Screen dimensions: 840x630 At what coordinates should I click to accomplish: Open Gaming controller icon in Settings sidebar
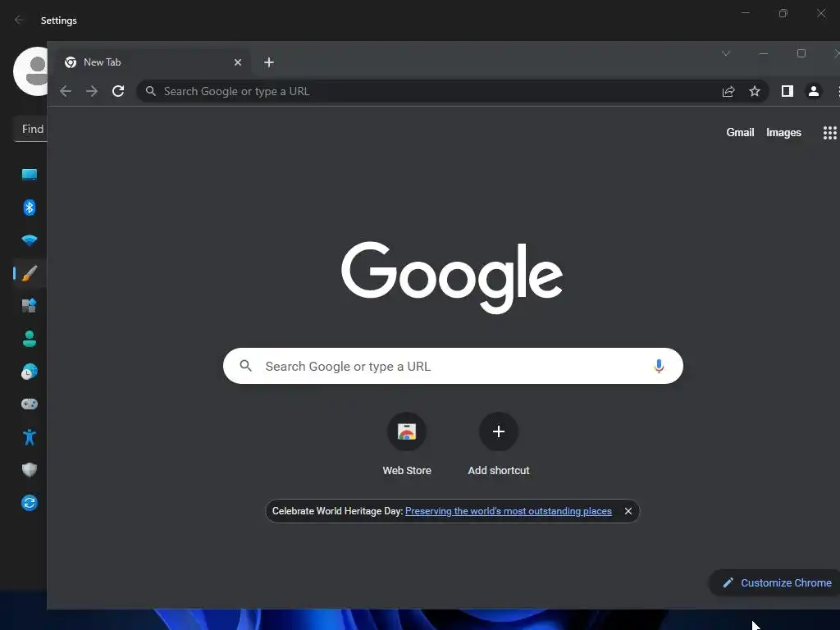(30, 404)
